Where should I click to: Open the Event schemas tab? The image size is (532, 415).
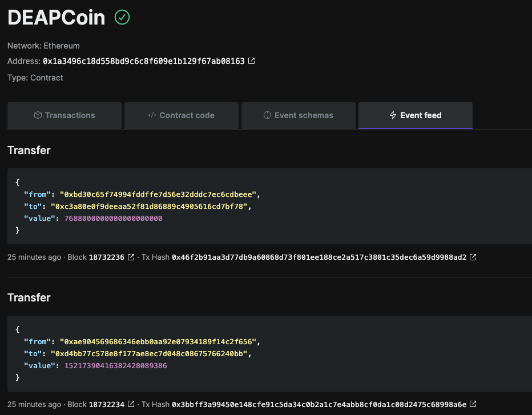(299, 115)
